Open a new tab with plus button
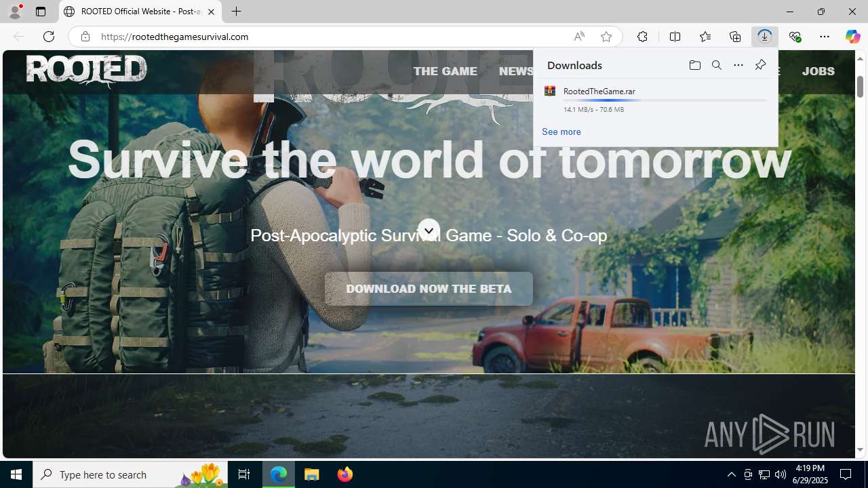 click(236, 12)
